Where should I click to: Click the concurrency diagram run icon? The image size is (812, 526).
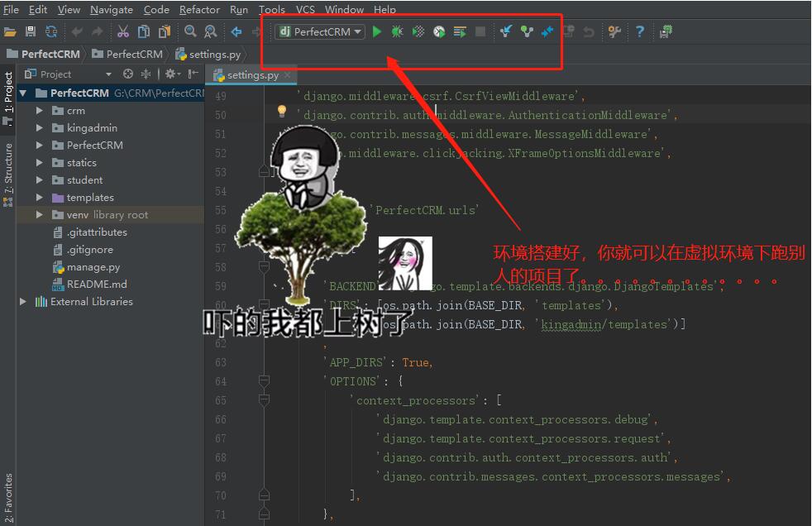460,31
